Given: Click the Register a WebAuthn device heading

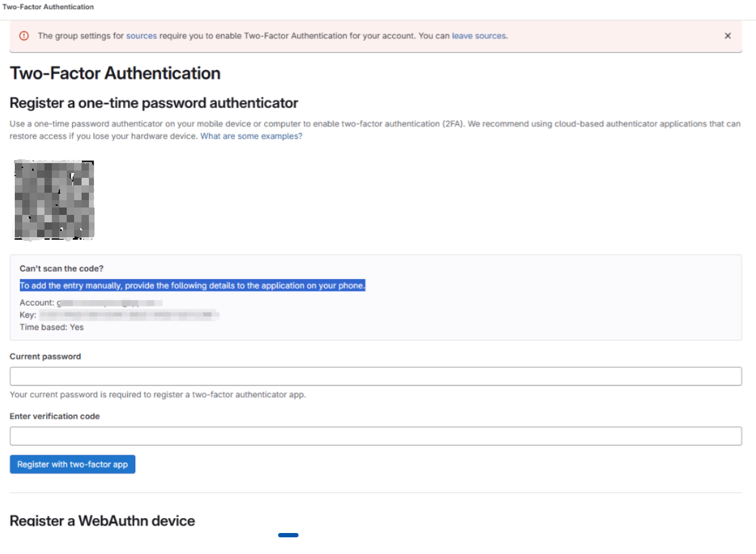Looking at the screenshot, I should click(x=102, y=521).
